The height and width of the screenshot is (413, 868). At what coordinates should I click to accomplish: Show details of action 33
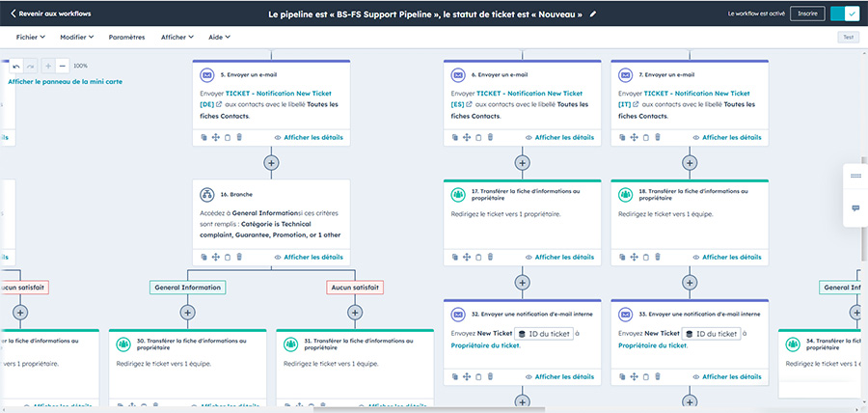point(727,376)
